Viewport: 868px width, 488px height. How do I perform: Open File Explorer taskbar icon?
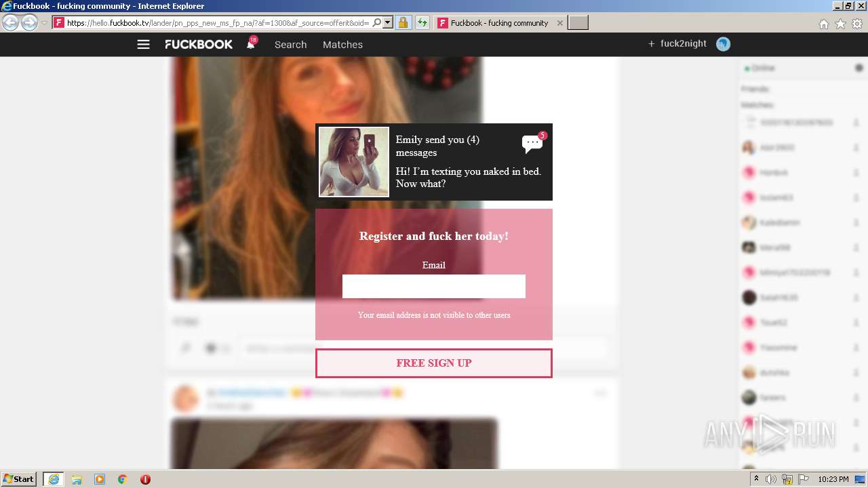tap(77, 479)
